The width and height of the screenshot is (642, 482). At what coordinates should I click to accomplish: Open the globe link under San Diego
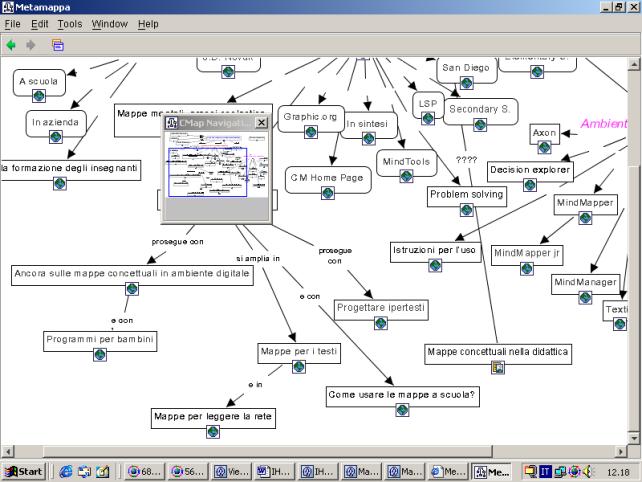(x=466, y=83)
